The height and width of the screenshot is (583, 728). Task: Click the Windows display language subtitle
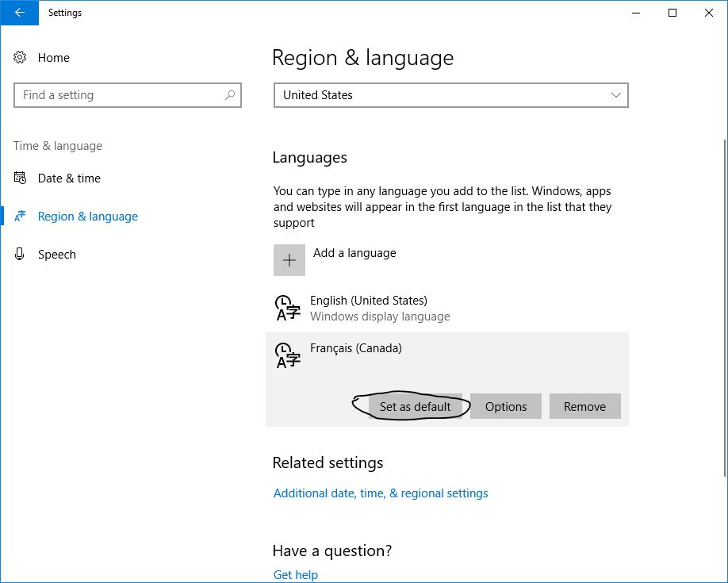380,316
